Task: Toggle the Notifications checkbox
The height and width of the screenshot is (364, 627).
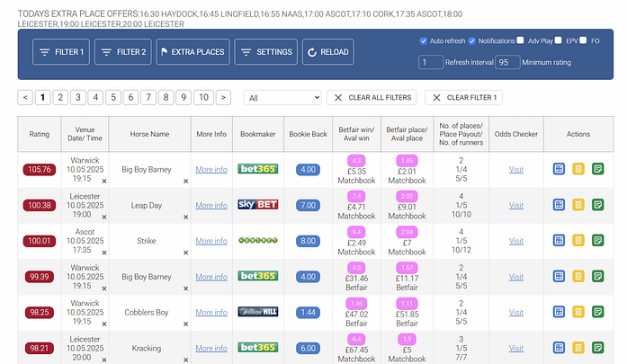Action: click(471, 41)
